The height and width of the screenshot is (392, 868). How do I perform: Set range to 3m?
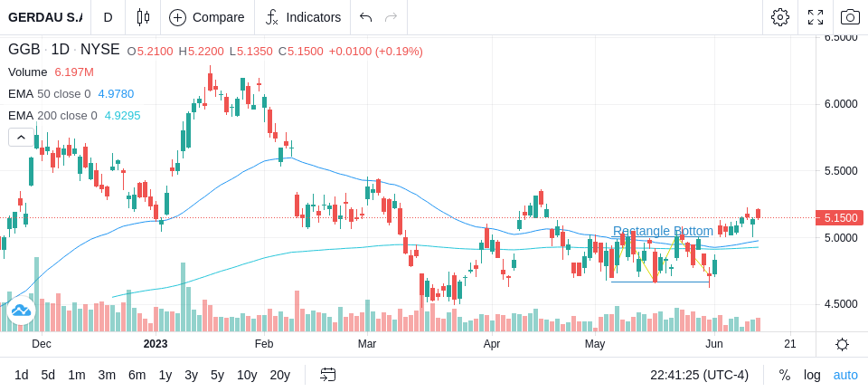[x=107, y=376]
